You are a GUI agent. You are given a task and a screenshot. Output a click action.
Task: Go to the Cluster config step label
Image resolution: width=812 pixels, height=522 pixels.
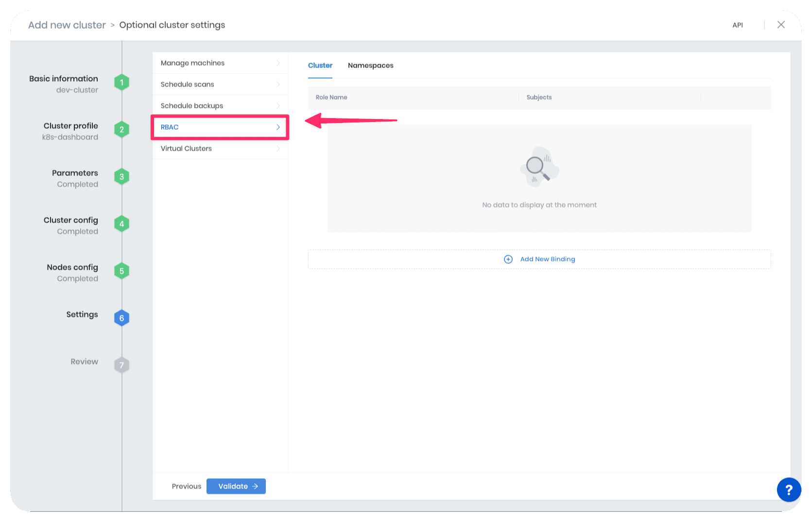click(x=71, y=220)
